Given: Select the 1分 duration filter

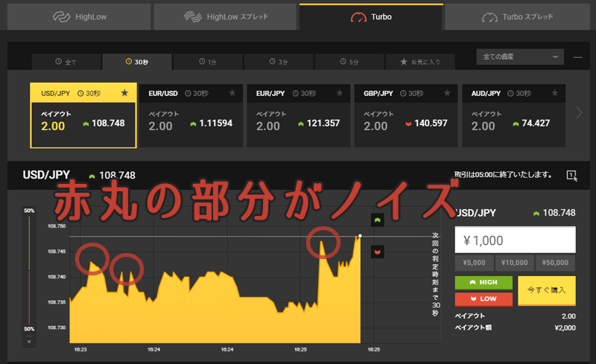Looking at the screenshot, I should coord(208,62).
